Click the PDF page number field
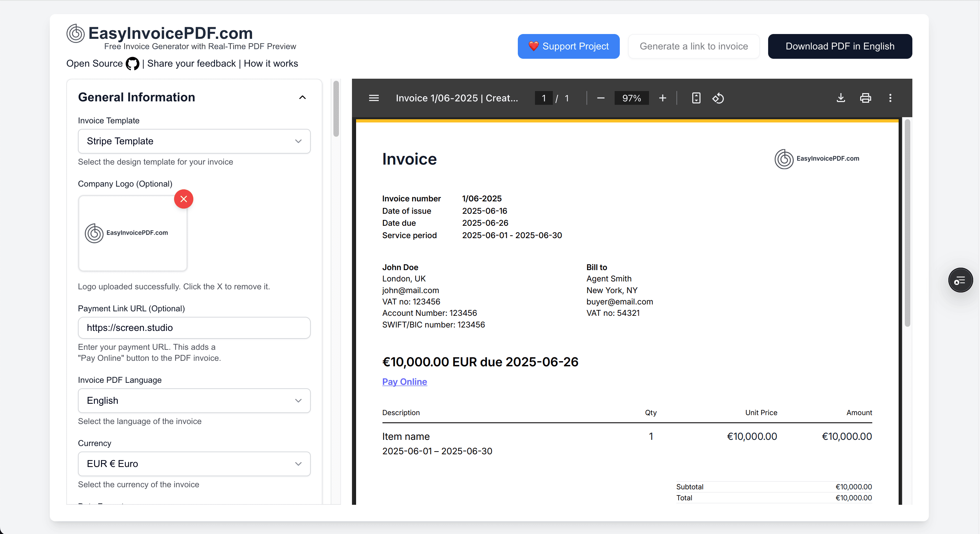Image resolution: width=980 pixels, height=534 pixels. 543,98
